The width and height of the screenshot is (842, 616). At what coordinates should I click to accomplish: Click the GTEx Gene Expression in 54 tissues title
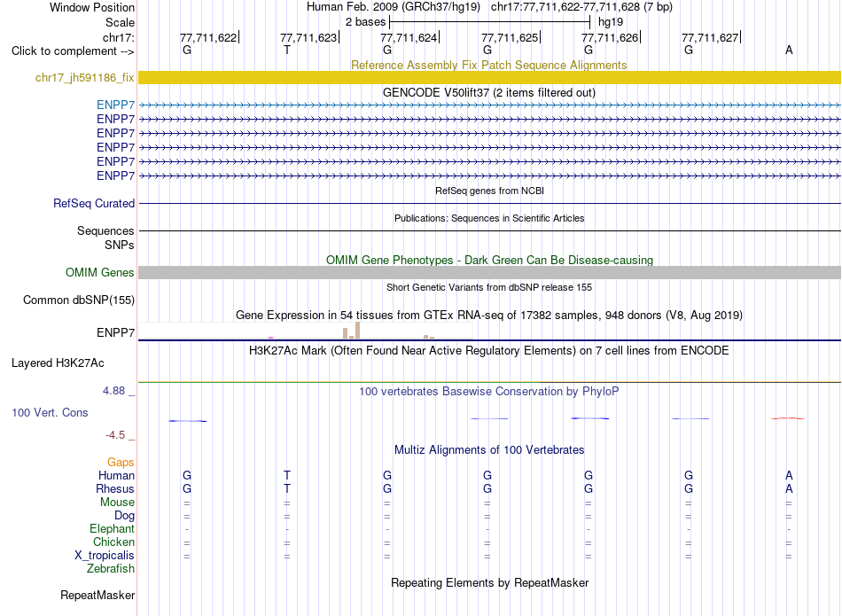pyautogui.click(x=489, y=316)
